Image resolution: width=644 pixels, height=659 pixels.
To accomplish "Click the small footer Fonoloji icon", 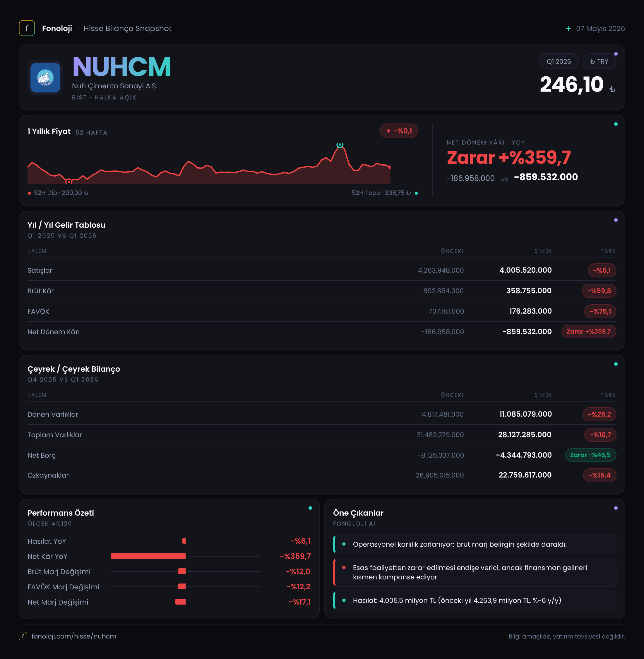I will [23, 636].
